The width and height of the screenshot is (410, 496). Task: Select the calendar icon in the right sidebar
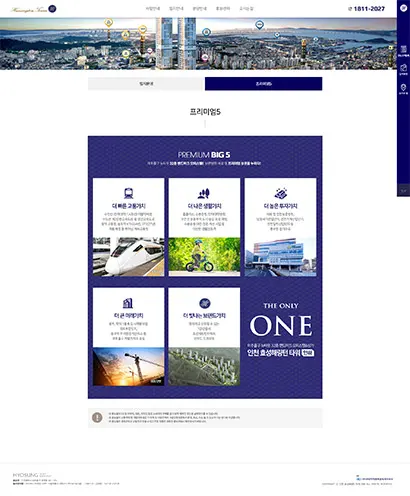click(x=403, y=49)
